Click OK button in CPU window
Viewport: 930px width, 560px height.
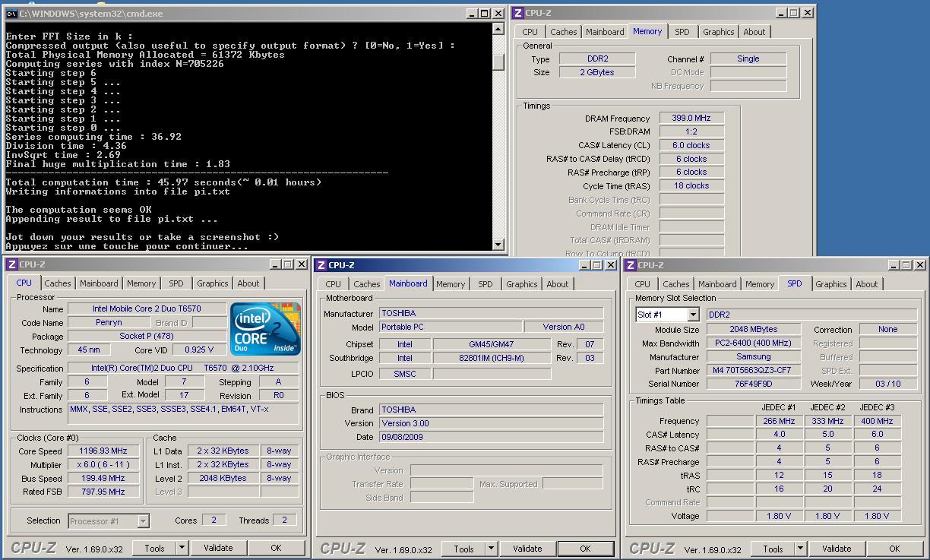pyautogui.click(x=276, y=547)
